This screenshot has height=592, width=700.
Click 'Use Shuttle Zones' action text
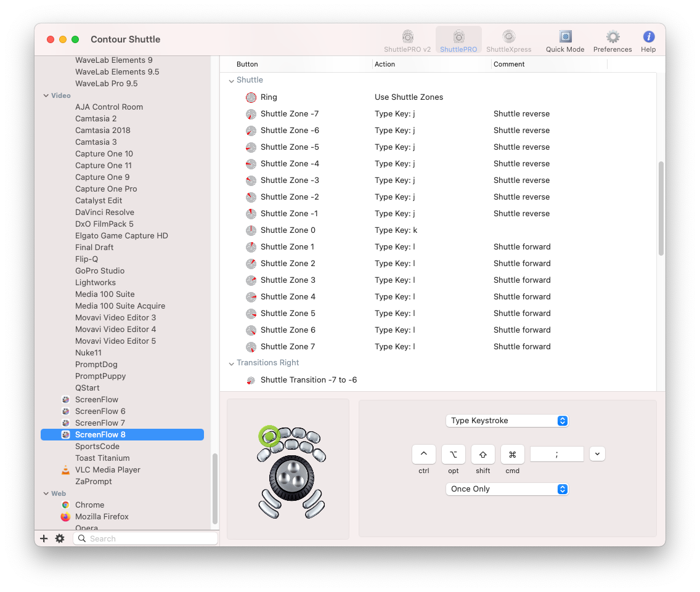click(409, 97)
